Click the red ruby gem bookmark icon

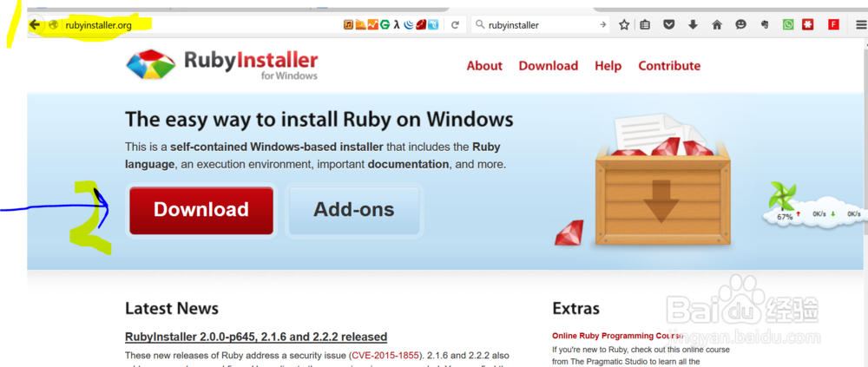(x=421, y=25)
